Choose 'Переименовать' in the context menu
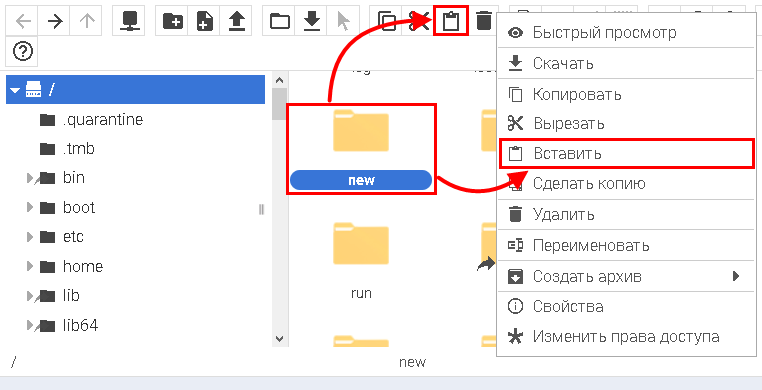Image resolution: width=762 pixels, height=390 pixels. pos(626,245)
